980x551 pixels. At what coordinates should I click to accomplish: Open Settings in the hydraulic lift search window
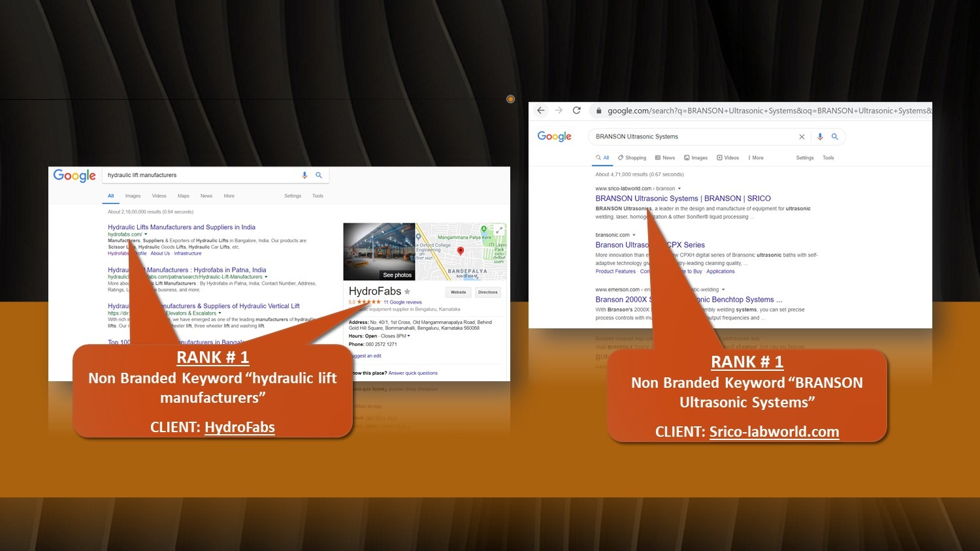293,196
